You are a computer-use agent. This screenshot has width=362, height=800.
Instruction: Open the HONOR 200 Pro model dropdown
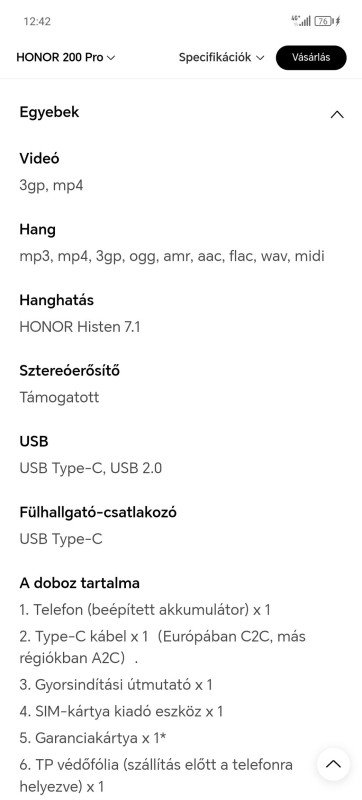[66, 58]
